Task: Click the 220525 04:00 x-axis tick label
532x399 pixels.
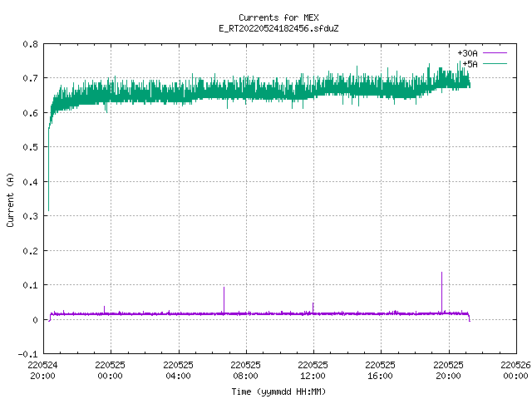Action: tap(178, 370)
